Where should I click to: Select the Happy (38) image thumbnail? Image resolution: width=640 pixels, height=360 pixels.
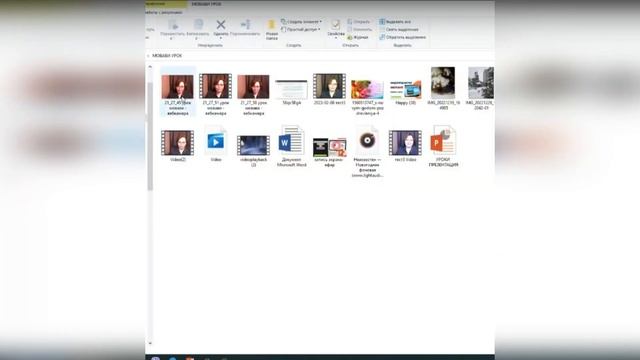click(405, 90)
